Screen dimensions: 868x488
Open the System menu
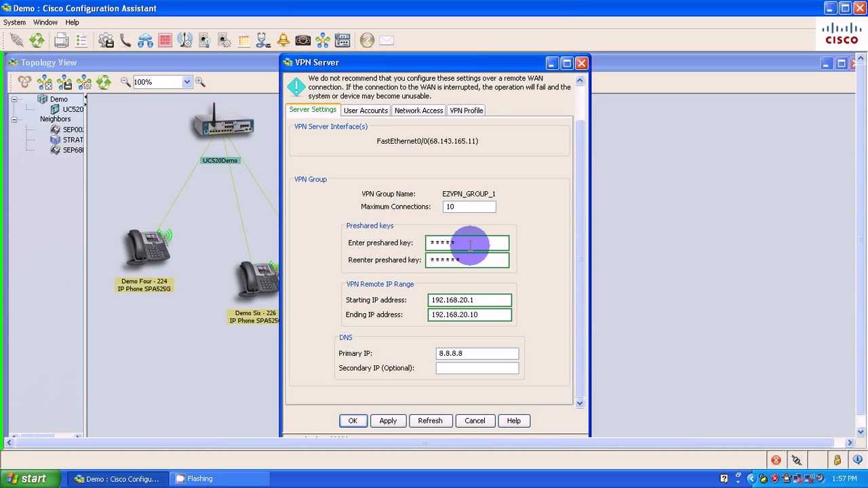tap(14, 22)
